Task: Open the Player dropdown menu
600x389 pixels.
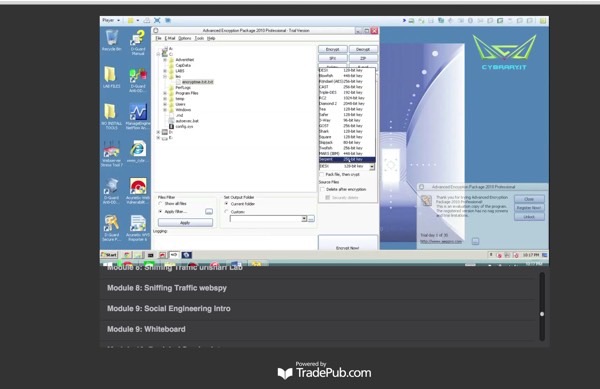Action: 111,20
